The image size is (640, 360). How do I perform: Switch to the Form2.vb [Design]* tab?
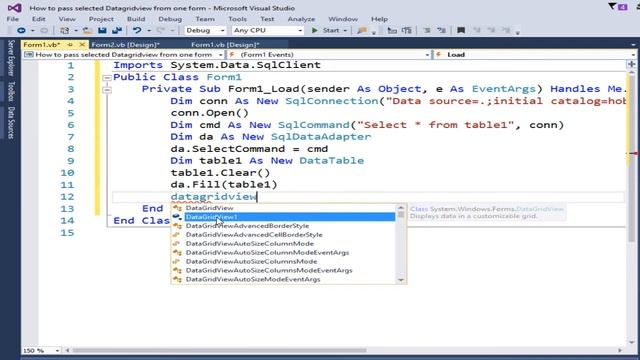pos(126,44)
